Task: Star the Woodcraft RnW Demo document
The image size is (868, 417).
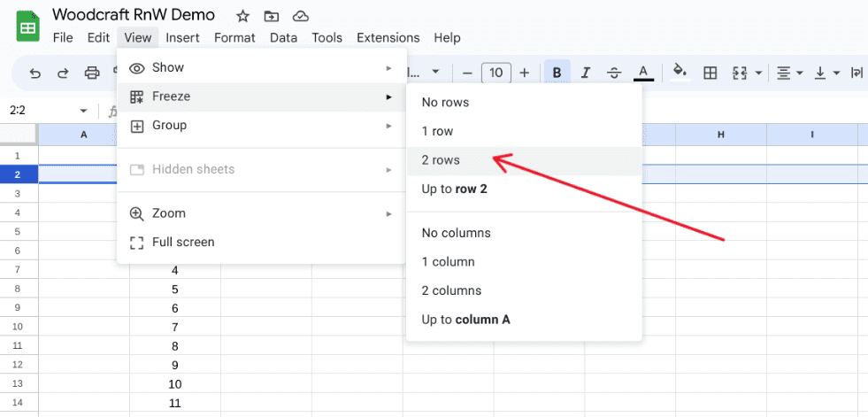Action: pos(242,16)
